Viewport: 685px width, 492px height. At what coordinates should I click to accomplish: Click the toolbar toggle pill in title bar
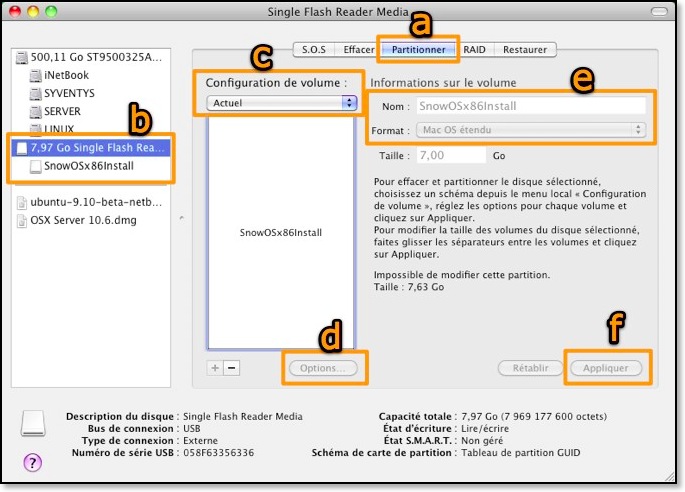(x=660, y=11)
